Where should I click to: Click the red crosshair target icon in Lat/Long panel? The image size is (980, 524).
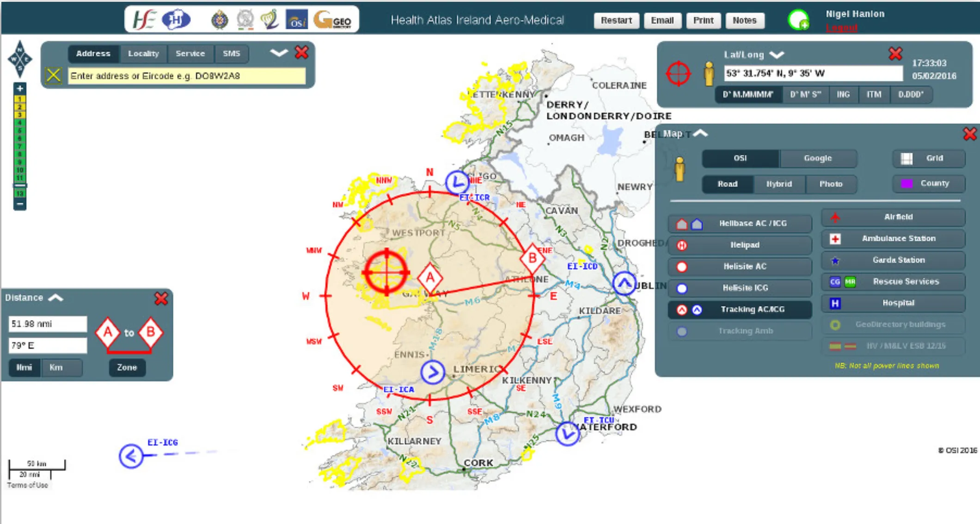click(x=678, y=73)
